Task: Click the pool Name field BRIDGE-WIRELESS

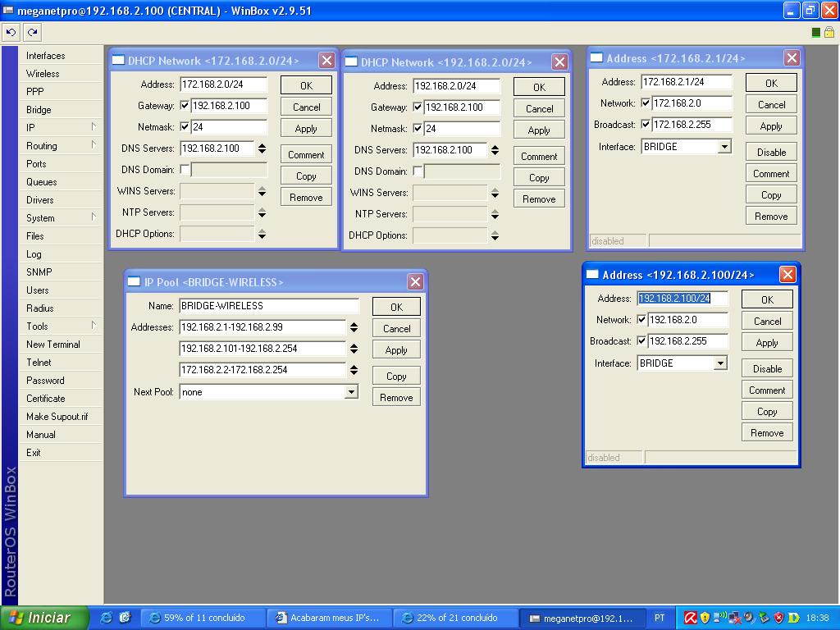Action: pyautogui.click(x=269, y=306)
